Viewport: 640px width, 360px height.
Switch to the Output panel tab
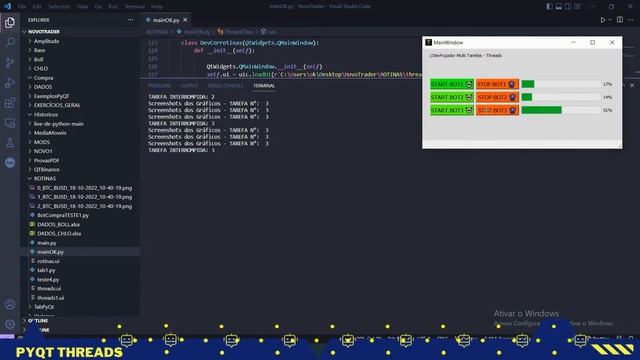(x=189, y=86)
